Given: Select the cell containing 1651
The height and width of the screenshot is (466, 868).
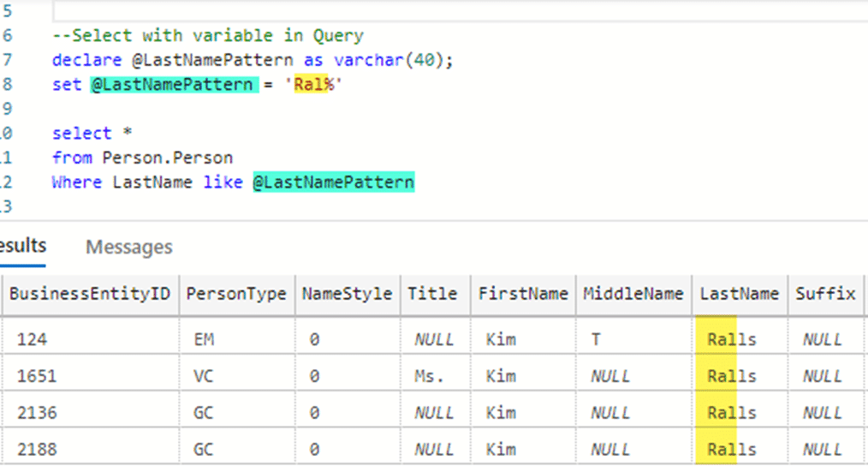Looking at the screenshot, I should click(36, 376).
